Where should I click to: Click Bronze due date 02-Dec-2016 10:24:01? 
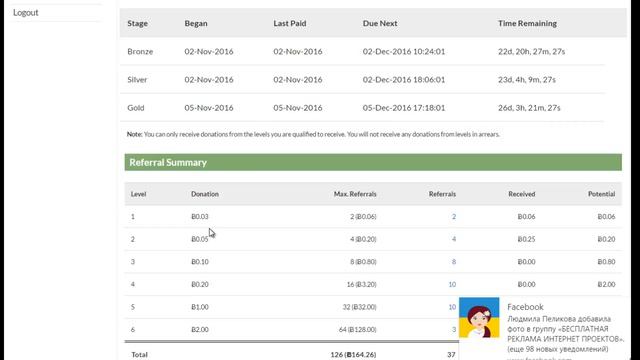click(x=404, y=51)
